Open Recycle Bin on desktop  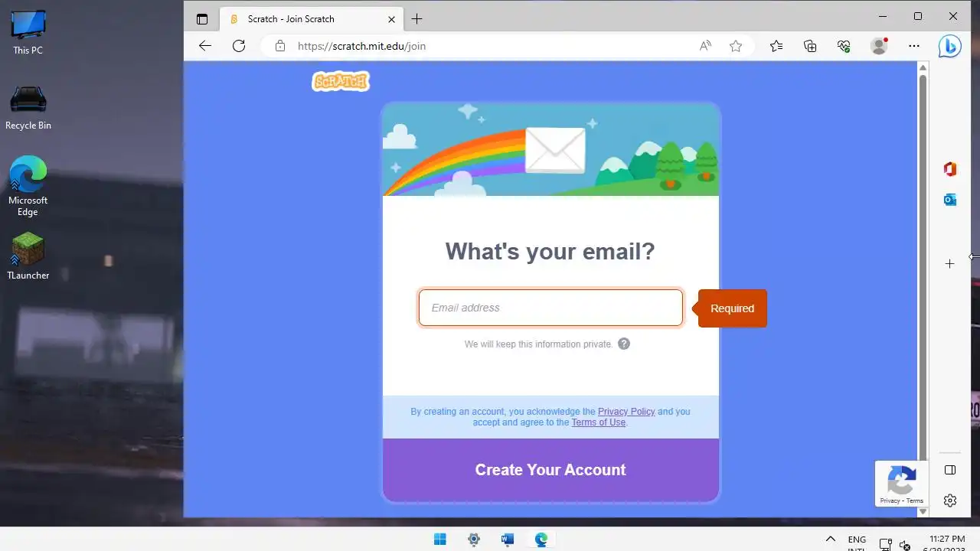pos(28,108)
